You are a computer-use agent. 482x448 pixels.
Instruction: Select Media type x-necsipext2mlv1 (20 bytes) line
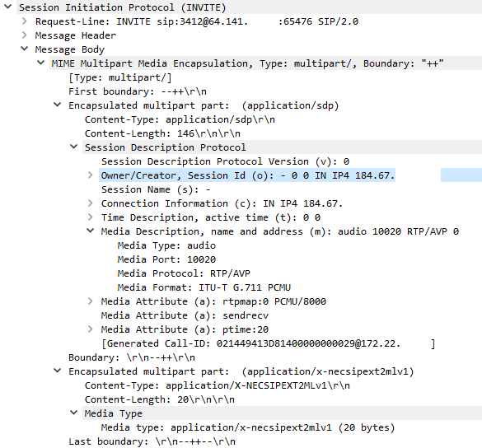pos(248,427)
